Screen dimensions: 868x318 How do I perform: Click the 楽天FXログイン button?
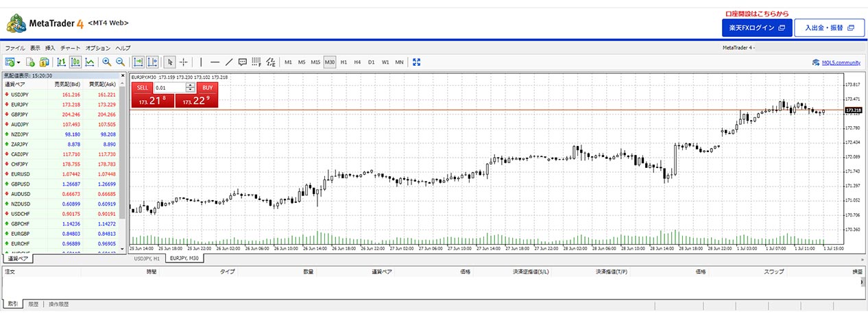pos(757,28)
